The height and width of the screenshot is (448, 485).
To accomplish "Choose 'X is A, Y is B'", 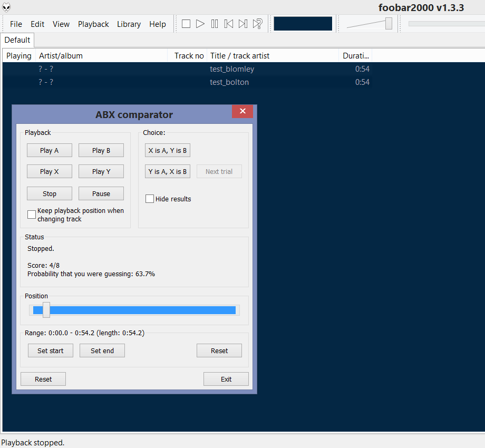I will coord(168,150).
